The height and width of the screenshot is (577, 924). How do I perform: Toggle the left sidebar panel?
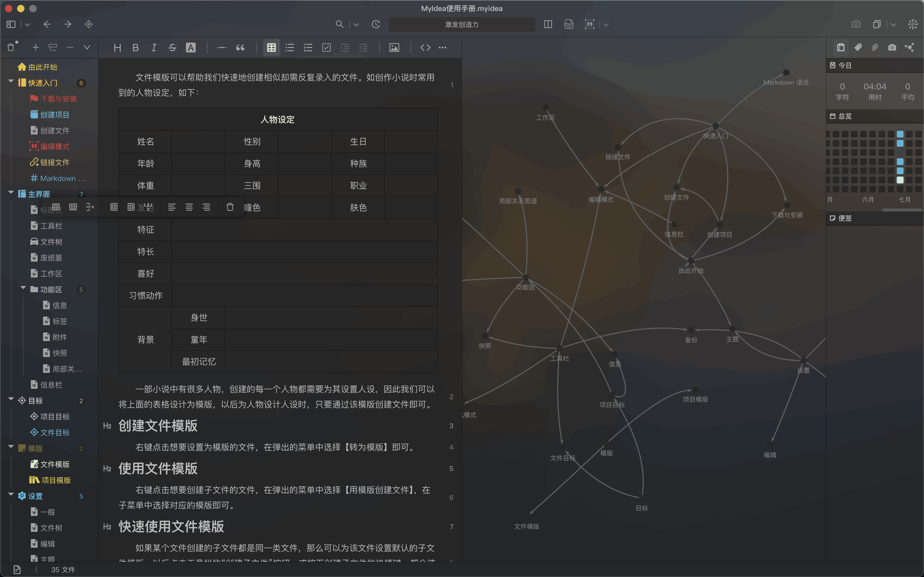point(11,24)
